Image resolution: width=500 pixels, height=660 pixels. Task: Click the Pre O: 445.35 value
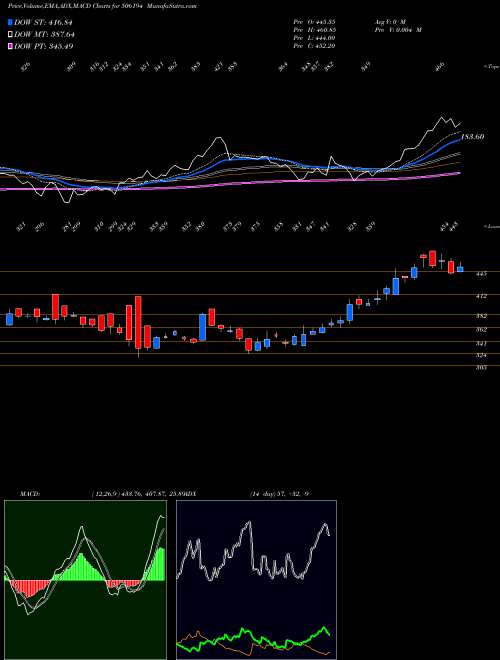(314, 21)
